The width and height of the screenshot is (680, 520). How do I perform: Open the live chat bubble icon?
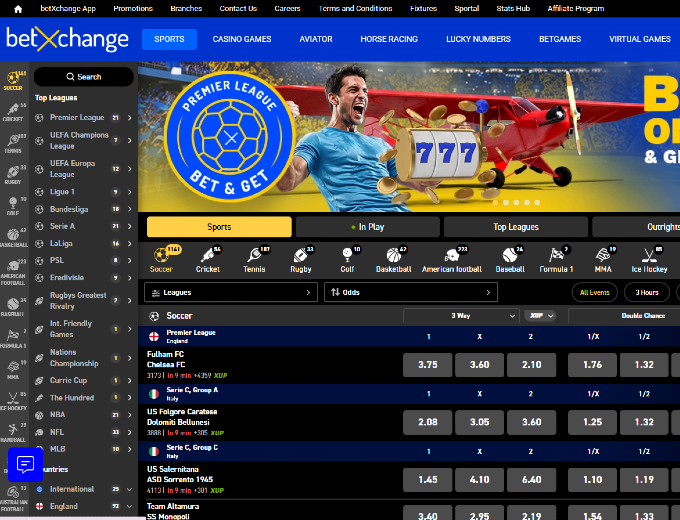(25, 464)
